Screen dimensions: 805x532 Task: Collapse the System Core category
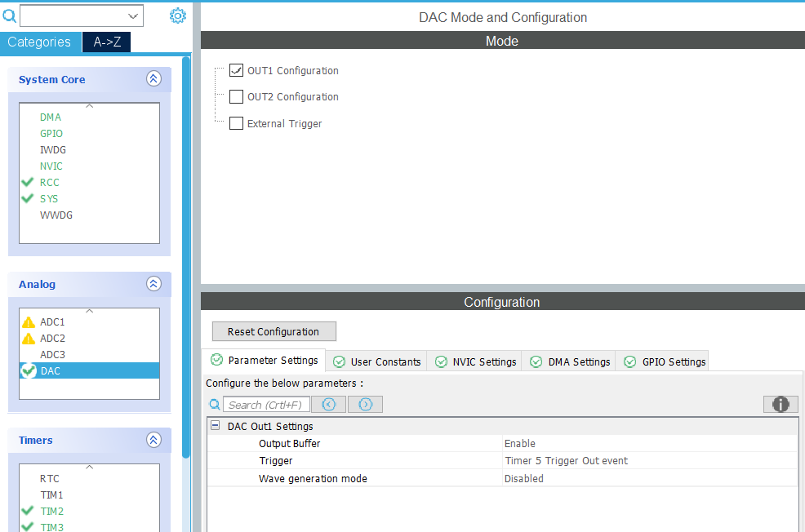point(153,78)
